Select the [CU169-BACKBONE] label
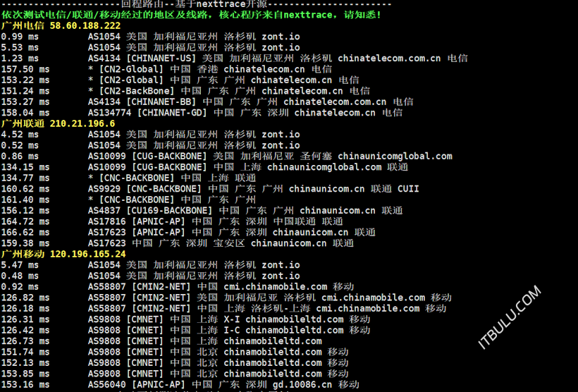 click(169, 211)
